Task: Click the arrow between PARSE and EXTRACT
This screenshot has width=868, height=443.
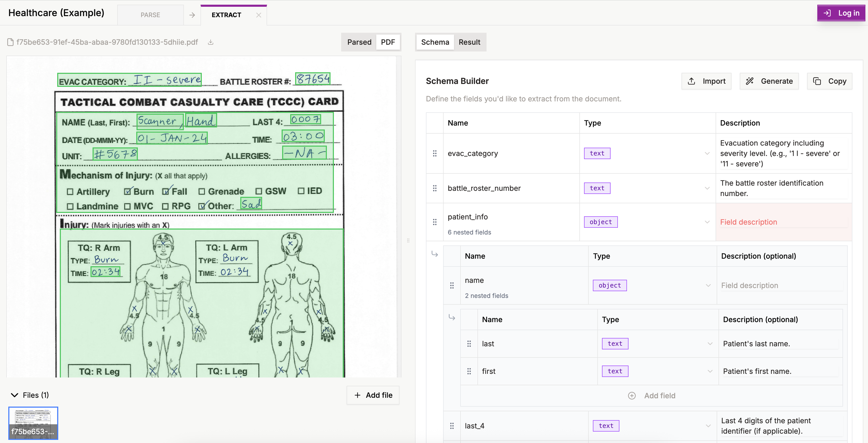Action: pyautogui.click(x=192, y=15)
